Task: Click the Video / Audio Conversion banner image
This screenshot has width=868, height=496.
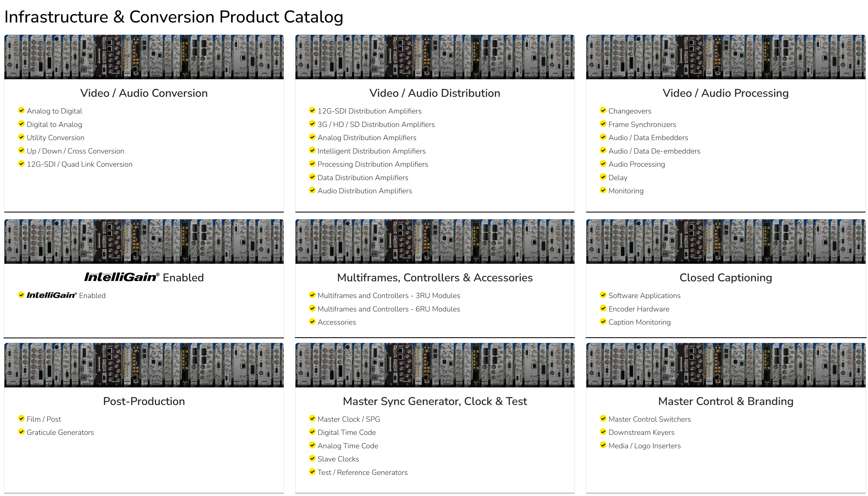Action: tap(144, 57)
